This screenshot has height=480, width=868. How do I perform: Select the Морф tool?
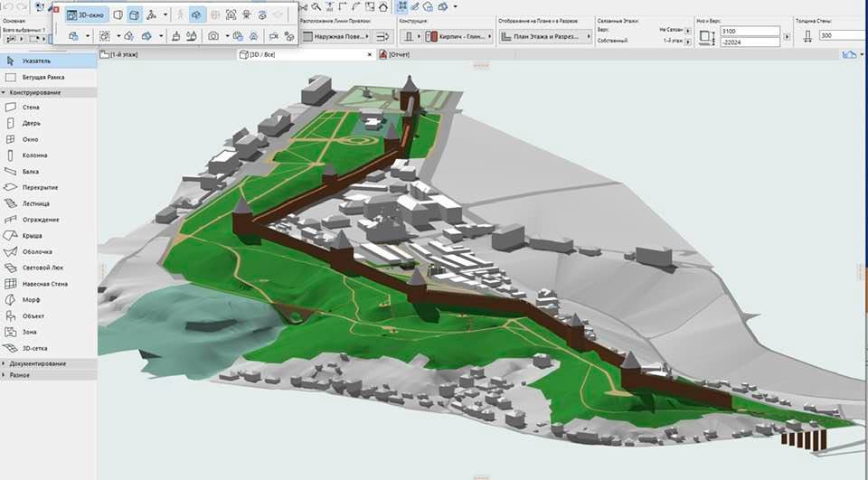click(49, 299)
